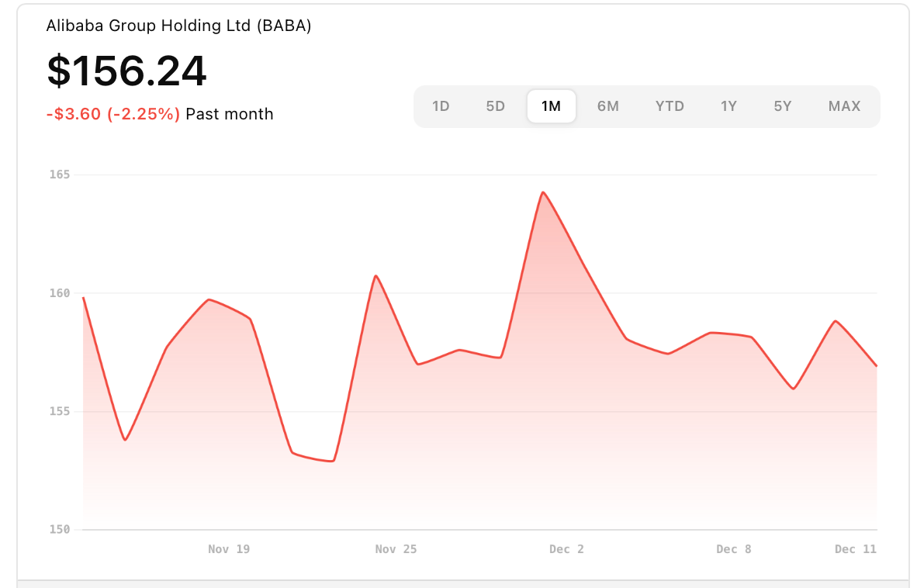Click the 160 y-axis label
This screenshot has width=917, height=588.
[60, 293]
